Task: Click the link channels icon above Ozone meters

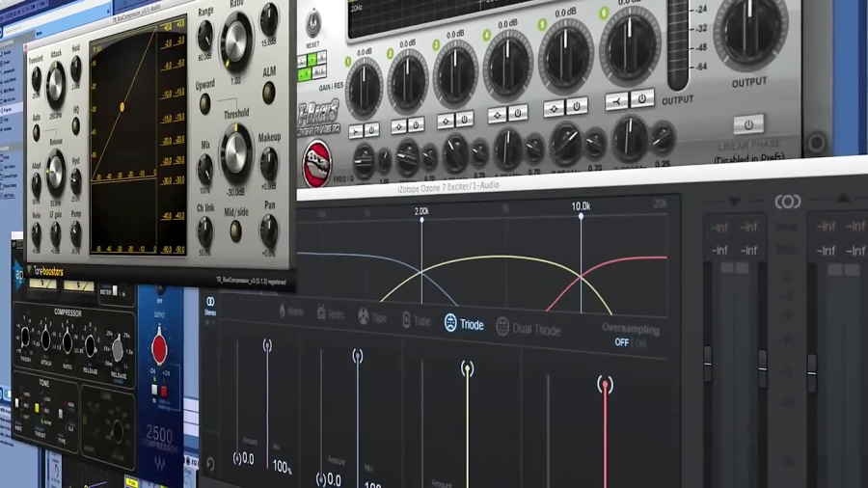Action: (788, 202)
